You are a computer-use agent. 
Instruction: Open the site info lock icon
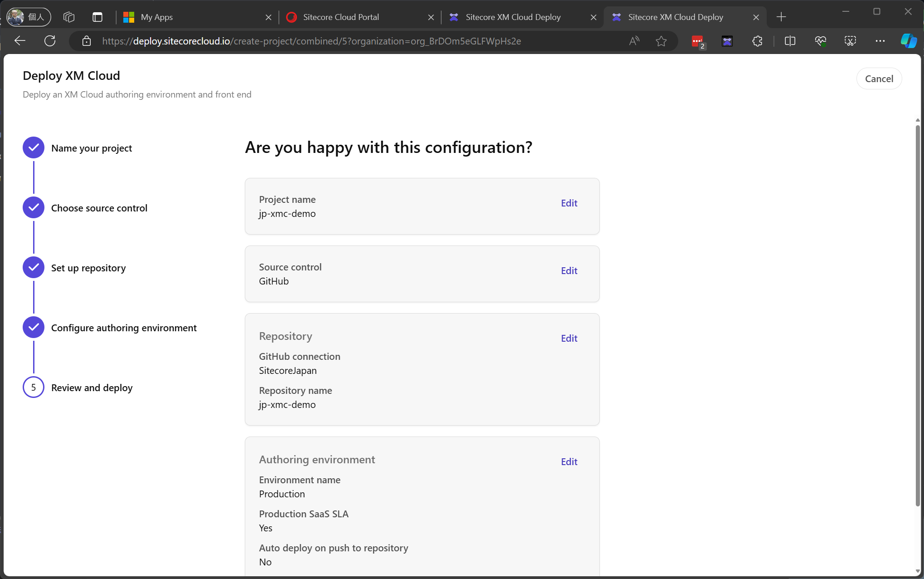tap(86, 41)
